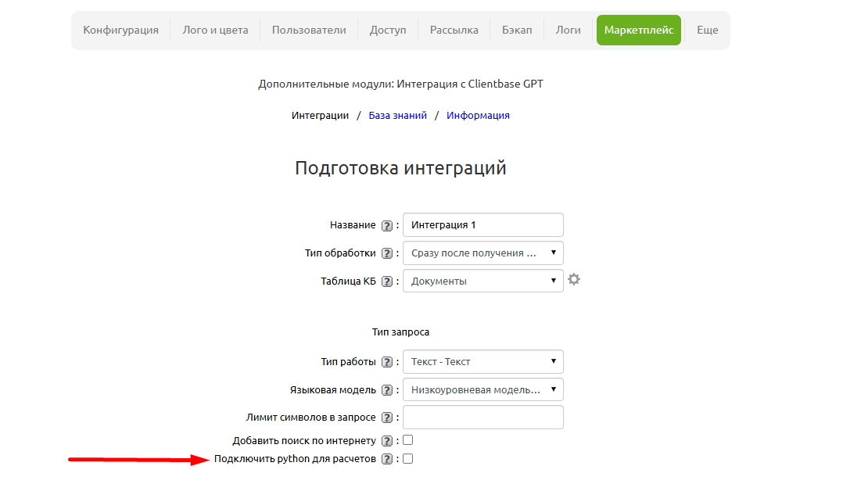Select the Бэкап tab
Image resolution: width=868 pixels, height=484 pixels.
[x=517, y=30]
